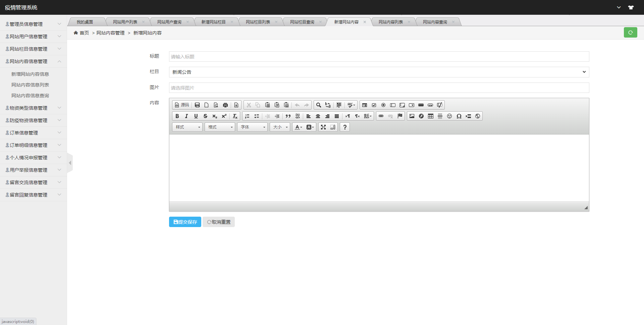
Task: Insert a hidden field form element
Action: coord(440,105)
